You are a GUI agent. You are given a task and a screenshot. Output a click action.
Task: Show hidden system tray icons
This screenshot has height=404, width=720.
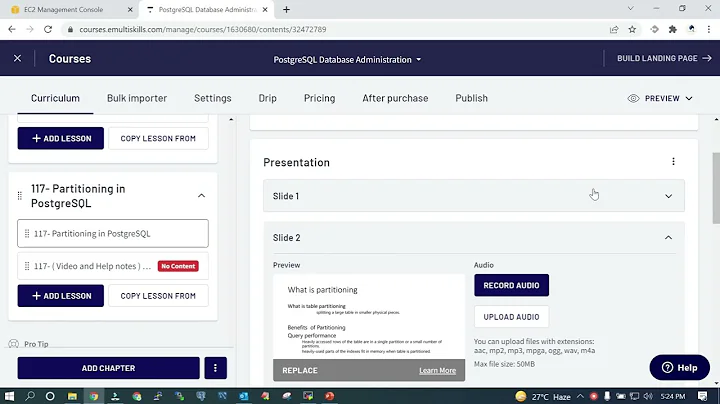click(x=580, y=396)
